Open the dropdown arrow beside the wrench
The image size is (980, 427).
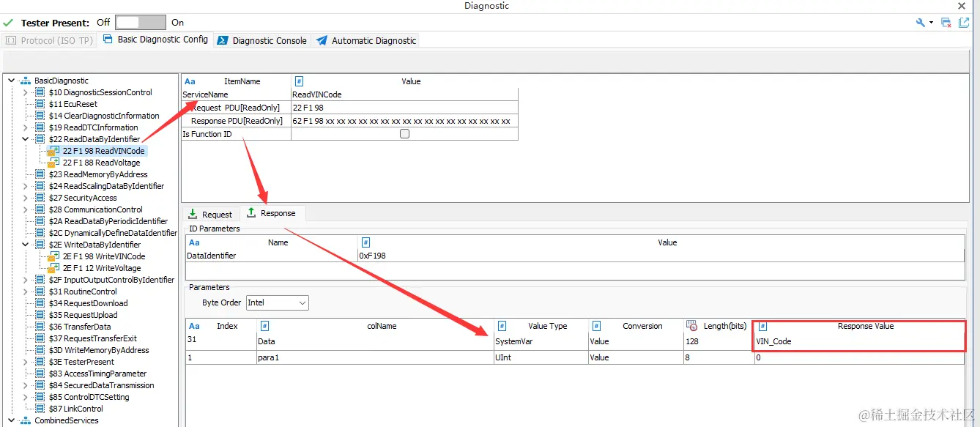932,23
